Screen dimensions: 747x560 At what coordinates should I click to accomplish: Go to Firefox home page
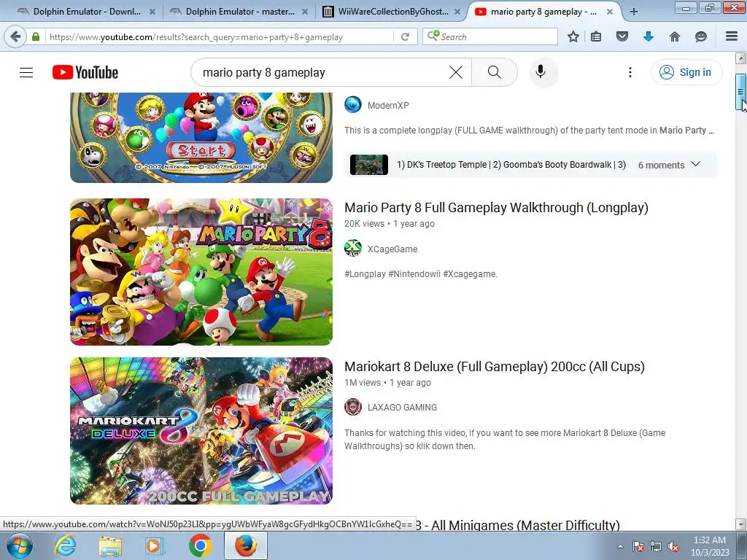coord(675,36)
